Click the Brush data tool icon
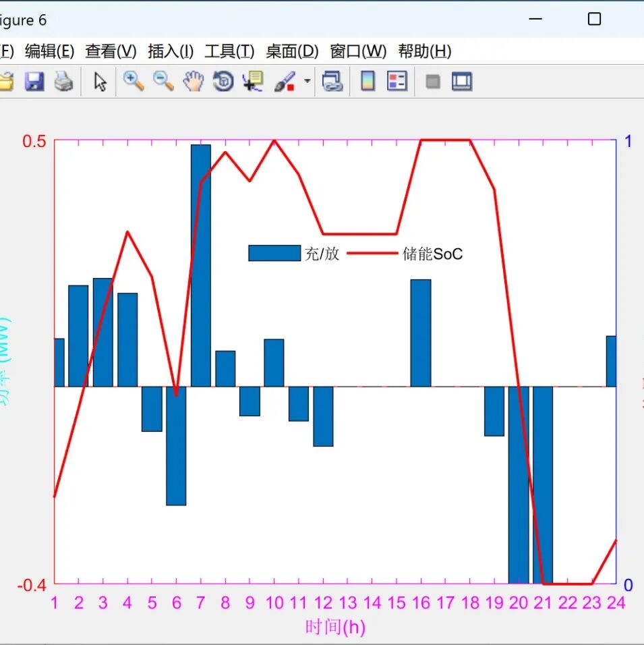Screen dimensions: 644x645 [x=285, y=82]
